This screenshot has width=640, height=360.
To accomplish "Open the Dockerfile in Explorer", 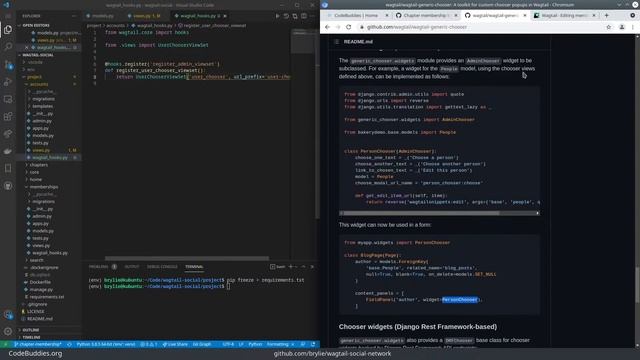I will pyautogui.click(x=40, y=282).
